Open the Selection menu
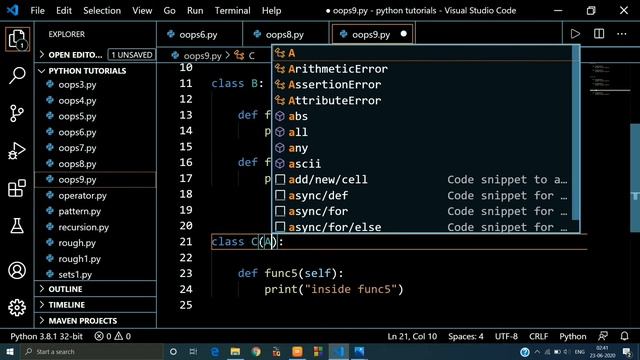Image resolution: width=640 pixels, height=360 pixels. pyautogui.click(x=102, y=11)
